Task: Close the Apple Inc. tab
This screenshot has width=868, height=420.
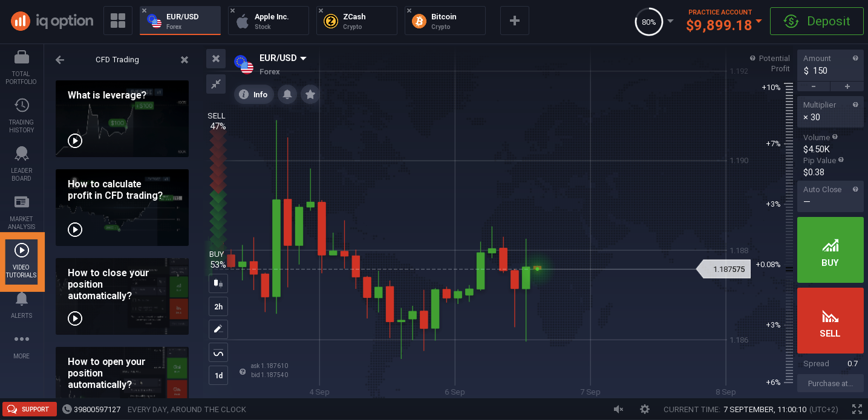Action: [x=233, y=11]
